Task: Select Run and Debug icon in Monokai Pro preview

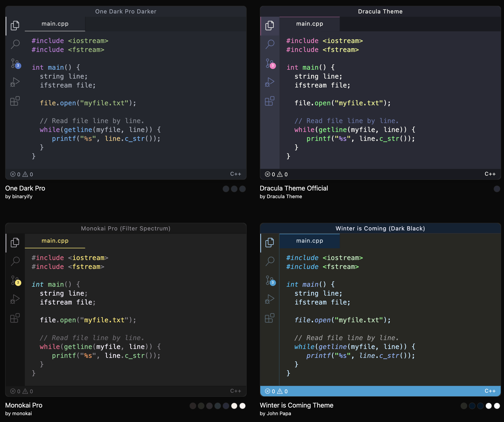Action: click(15, 299)
